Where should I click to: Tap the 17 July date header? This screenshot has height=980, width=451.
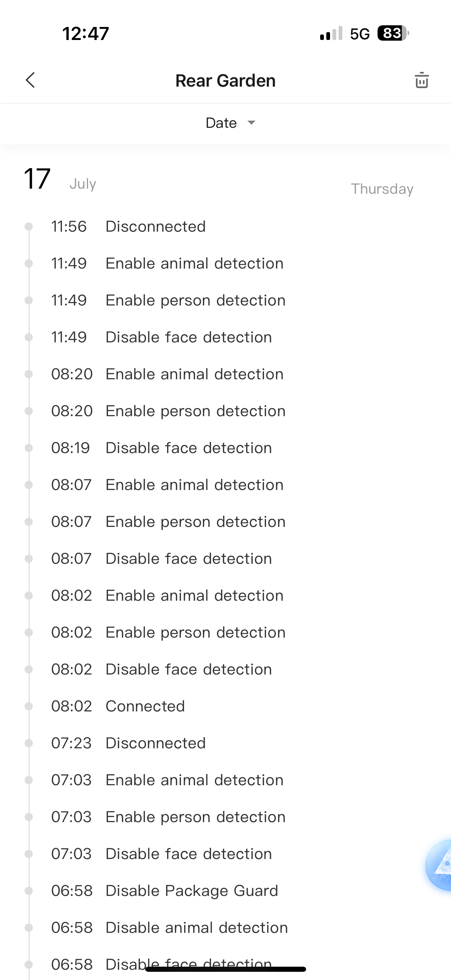[60, 180]
